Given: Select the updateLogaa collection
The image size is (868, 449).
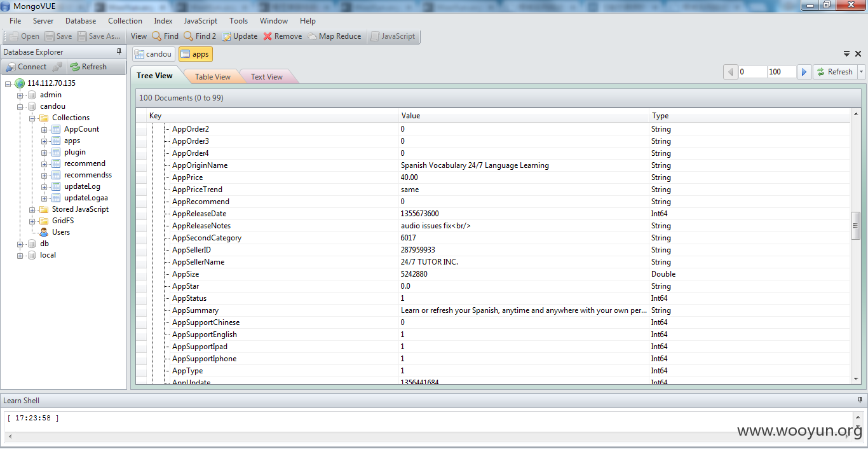Looking at the screenshot, I should pos(86,198).
